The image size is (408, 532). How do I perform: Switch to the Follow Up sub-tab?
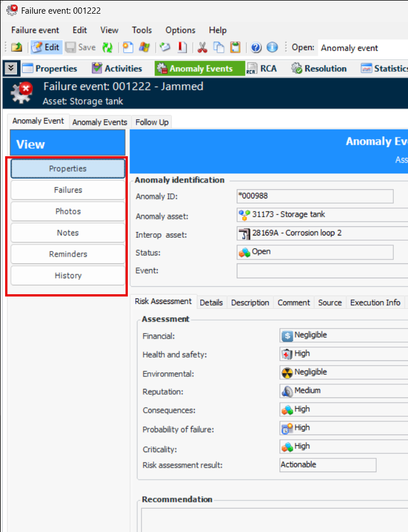click(152, 122)
